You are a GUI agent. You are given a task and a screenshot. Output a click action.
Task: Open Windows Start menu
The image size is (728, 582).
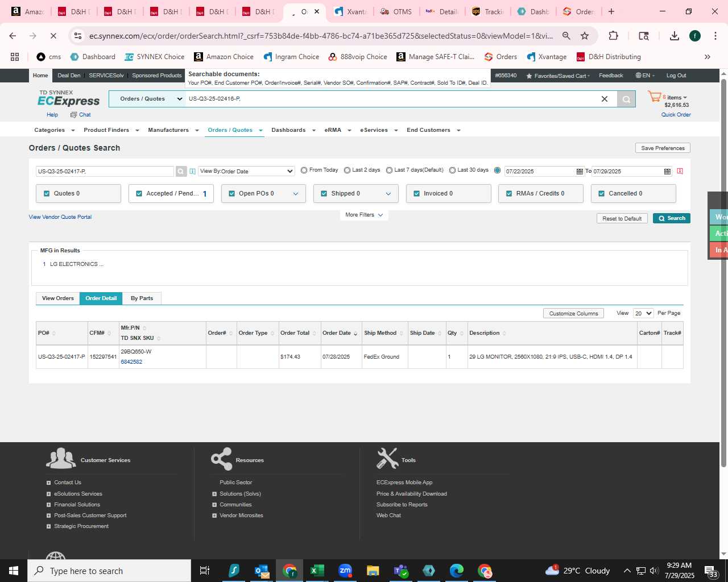[14, 571]
